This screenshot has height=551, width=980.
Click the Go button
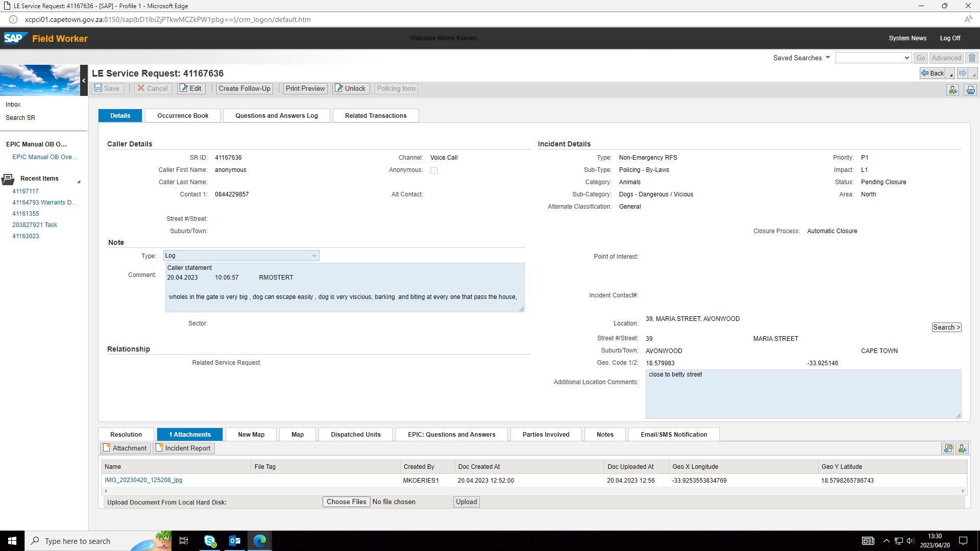tap(921, 58)
